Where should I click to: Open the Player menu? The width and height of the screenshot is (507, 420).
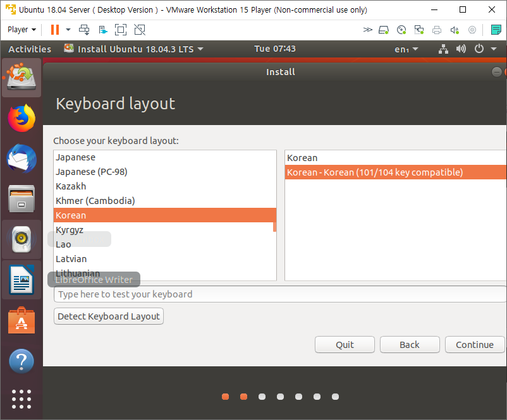pyautogui.click(x=21, y=30)
